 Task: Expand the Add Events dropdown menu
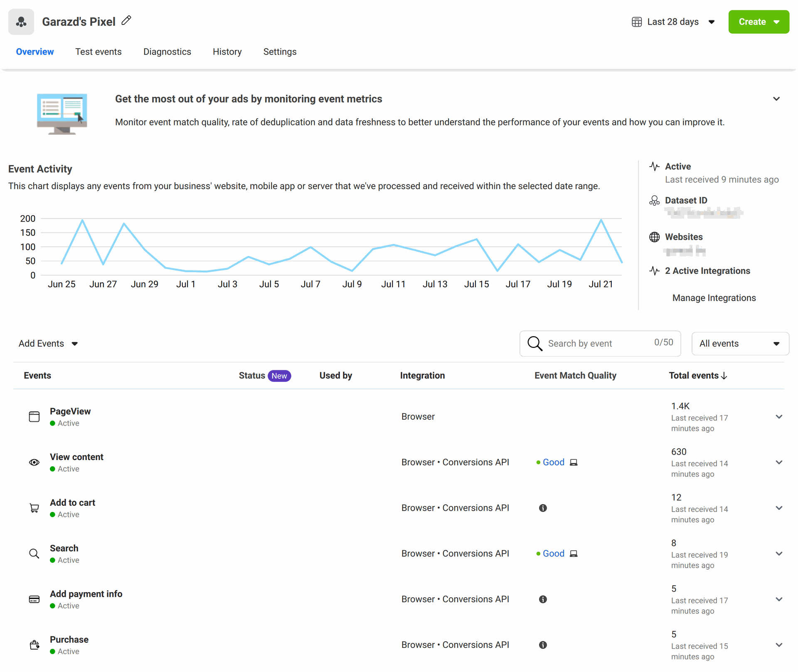[x=48, y=343]
